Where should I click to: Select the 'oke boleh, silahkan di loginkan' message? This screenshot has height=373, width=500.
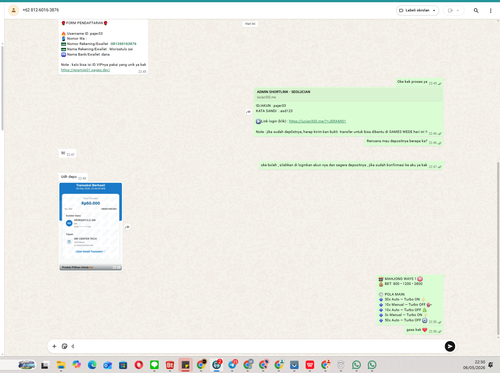click(x=351, y=165)
